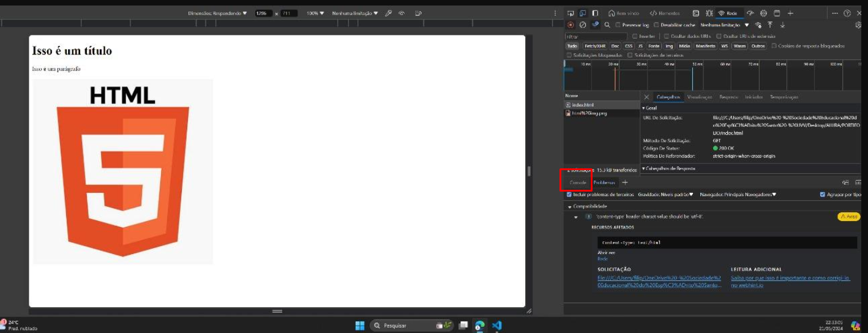This screenshot has width=868, height=333.
Task: Check Solicitações de terceiros checkbox
Action: click(x=630, y=55)
